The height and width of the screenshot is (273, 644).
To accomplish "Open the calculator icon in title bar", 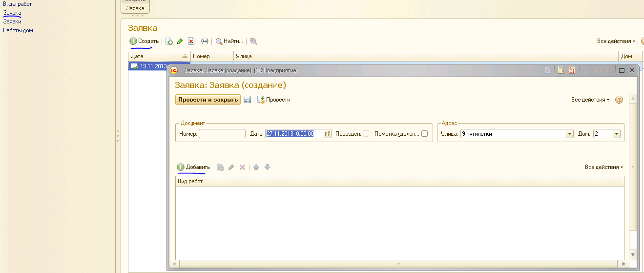I will (x=561, y=70).
